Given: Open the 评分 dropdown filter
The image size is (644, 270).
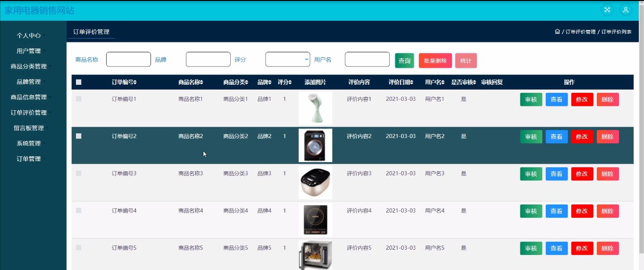Looking at the screenshot, I should click(288, 59).
